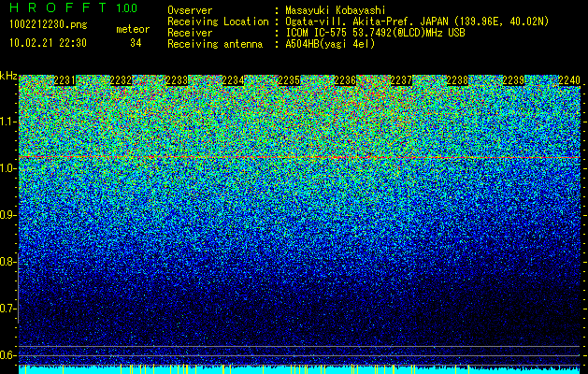Click the 0.7 frequency axis label
The width and height of the screenshot is (588, 374).
8,309
